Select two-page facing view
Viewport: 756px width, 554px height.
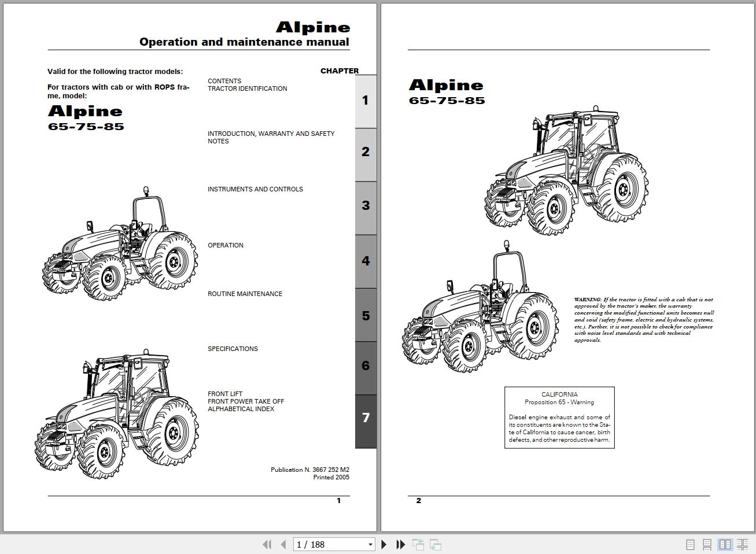pyautogui.click(x=725, y=544)
